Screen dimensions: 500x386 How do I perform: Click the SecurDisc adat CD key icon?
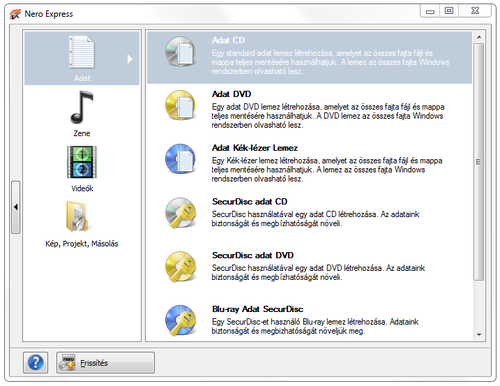click(180, 213)
